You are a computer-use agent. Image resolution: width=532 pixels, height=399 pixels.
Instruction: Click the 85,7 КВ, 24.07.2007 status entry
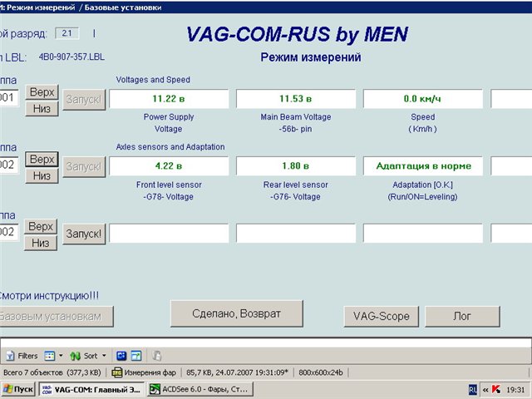(237, 372)
